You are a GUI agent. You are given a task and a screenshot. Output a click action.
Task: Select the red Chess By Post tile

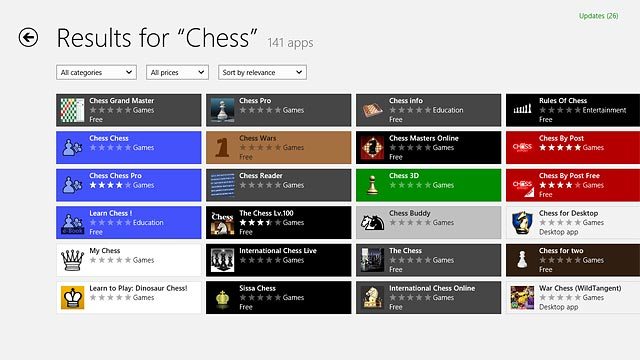coord(573,147)
